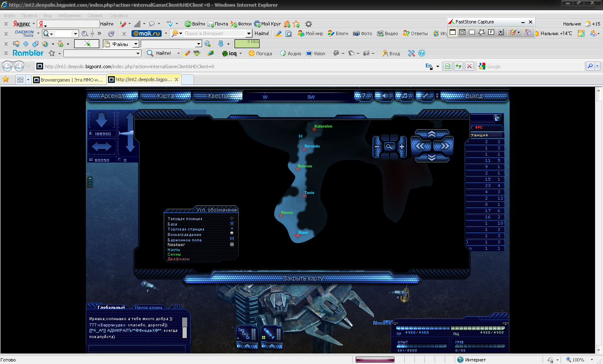Screen dimensions: 603x364
Task: Open the Арсенал game menu
Action: 113,96
